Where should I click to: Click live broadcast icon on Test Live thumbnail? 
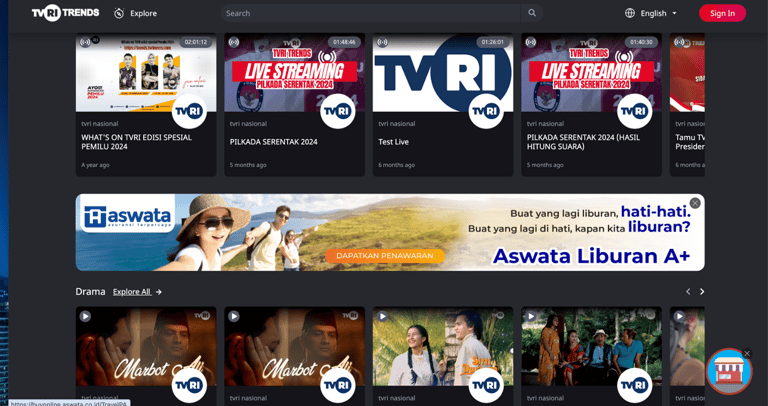(382, 42)
